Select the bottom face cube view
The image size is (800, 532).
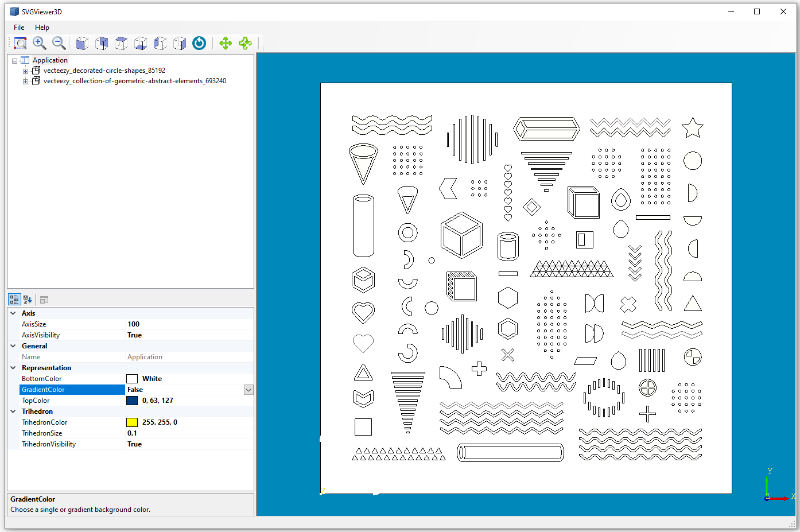tap(141, 43)
